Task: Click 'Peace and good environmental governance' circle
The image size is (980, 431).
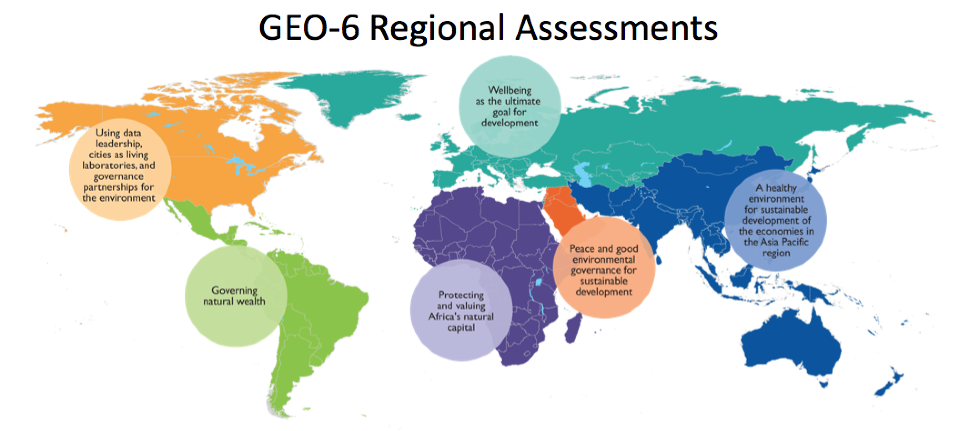Action: (604, 269)
